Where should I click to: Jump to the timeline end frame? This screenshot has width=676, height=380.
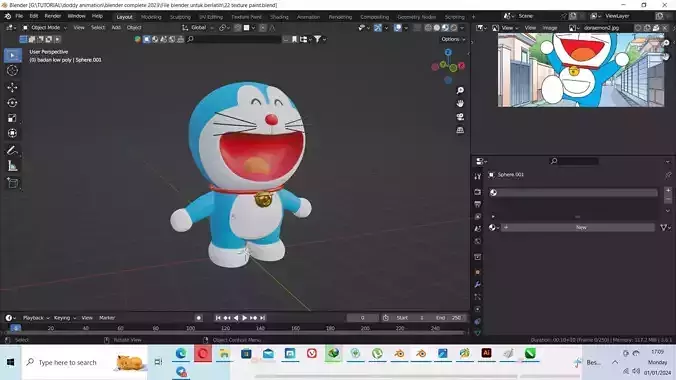(x=263, y=318)
